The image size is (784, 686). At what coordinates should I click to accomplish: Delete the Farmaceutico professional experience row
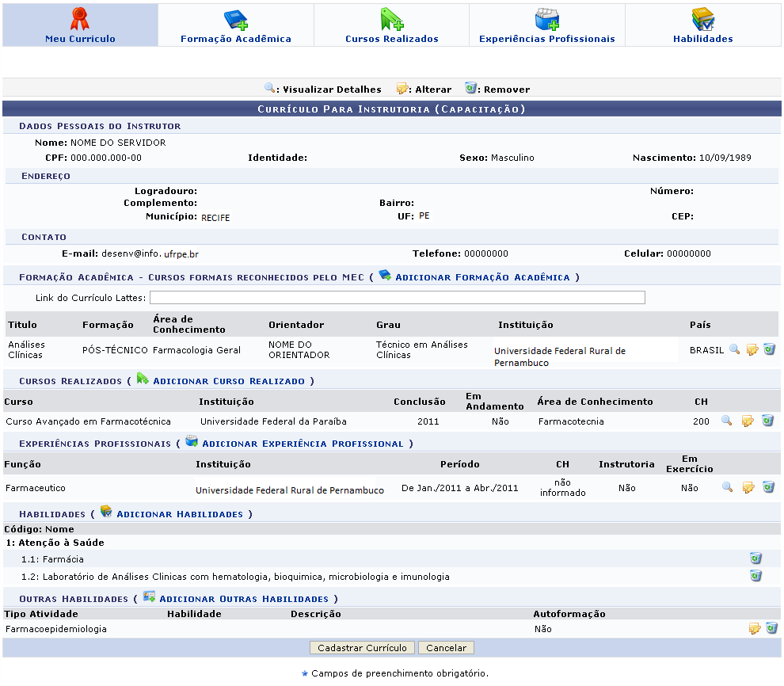[768, 487]
